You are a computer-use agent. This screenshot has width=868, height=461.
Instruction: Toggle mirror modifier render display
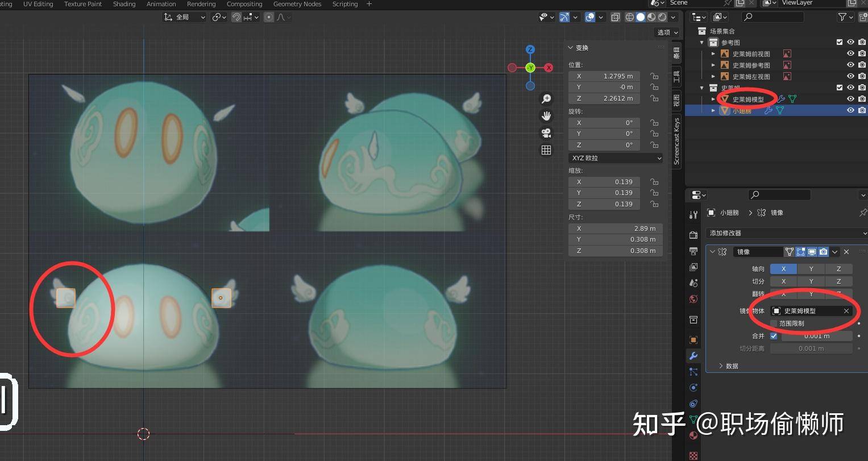point(823,252)
